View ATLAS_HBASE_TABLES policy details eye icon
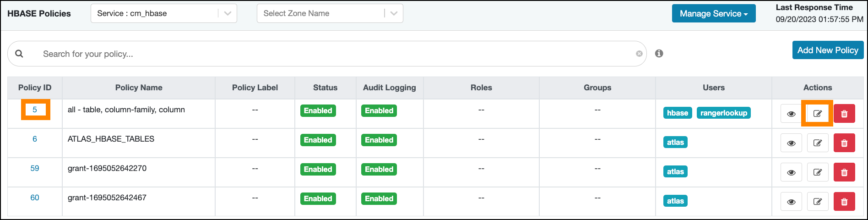 point(791,143)
